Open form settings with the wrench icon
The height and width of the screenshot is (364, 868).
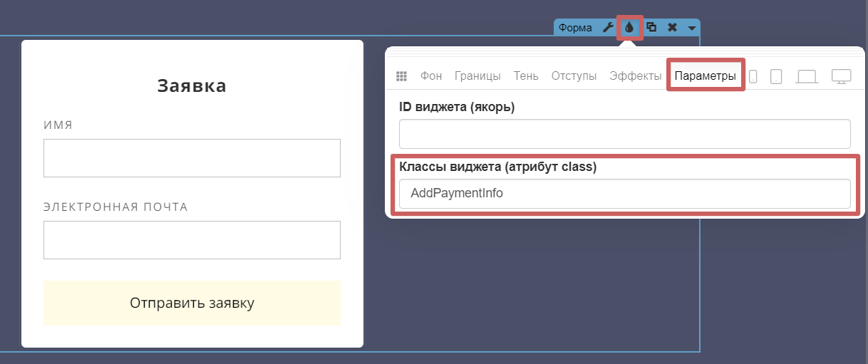coord(608,28)
